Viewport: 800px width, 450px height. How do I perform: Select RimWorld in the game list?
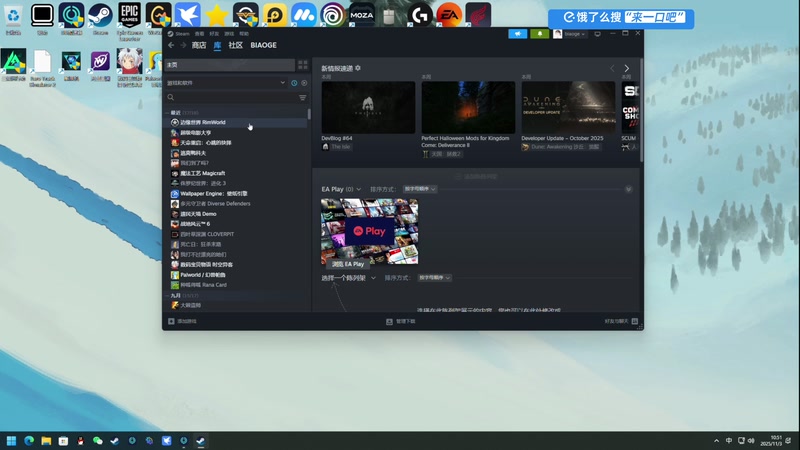(237, 122)
